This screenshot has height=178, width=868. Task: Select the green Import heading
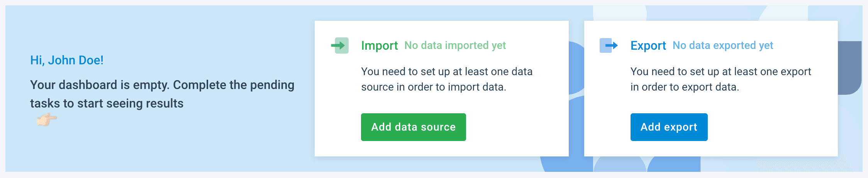379,45
